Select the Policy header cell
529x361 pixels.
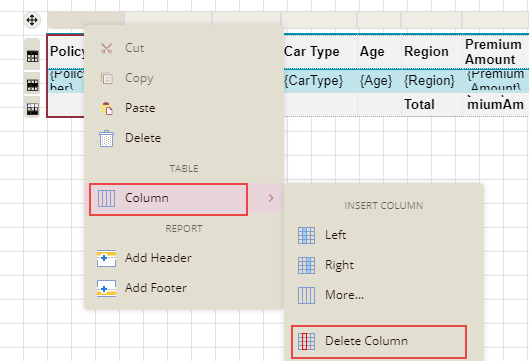click(66, 52)
